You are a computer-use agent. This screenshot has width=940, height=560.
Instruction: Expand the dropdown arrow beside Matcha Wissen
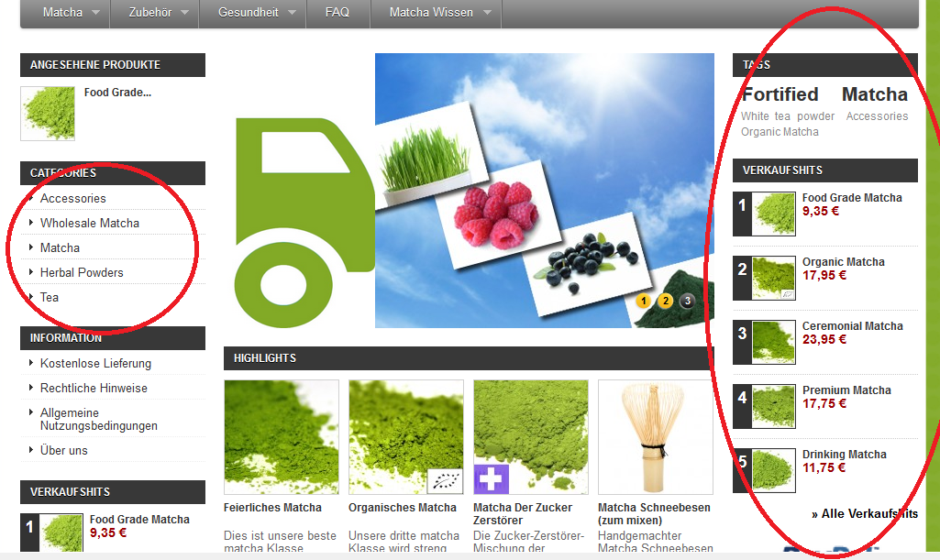(487, 13)
